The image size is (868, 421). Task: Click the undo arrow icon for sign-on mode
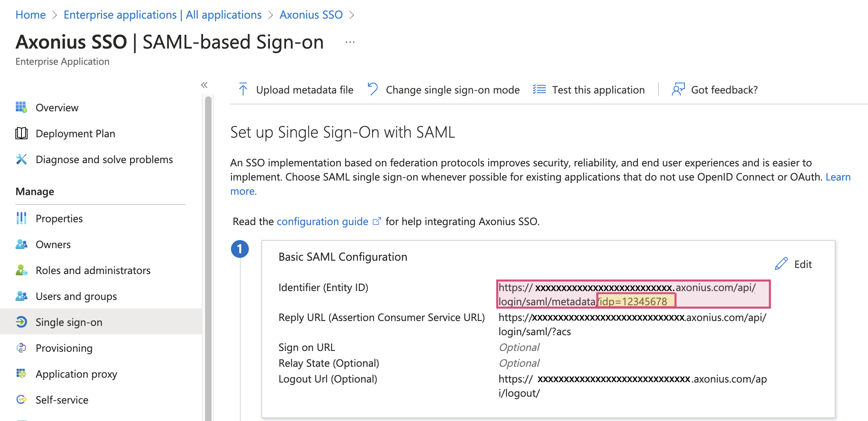pyautogui.click(x=372, y=89)
